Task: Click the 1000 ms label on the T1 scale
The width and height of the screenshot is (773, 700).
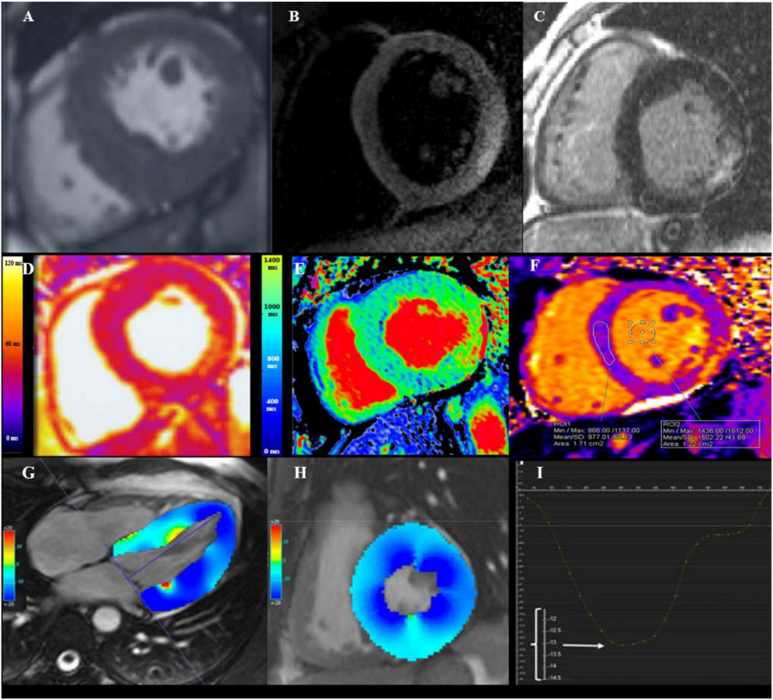Action: (271, 309)
